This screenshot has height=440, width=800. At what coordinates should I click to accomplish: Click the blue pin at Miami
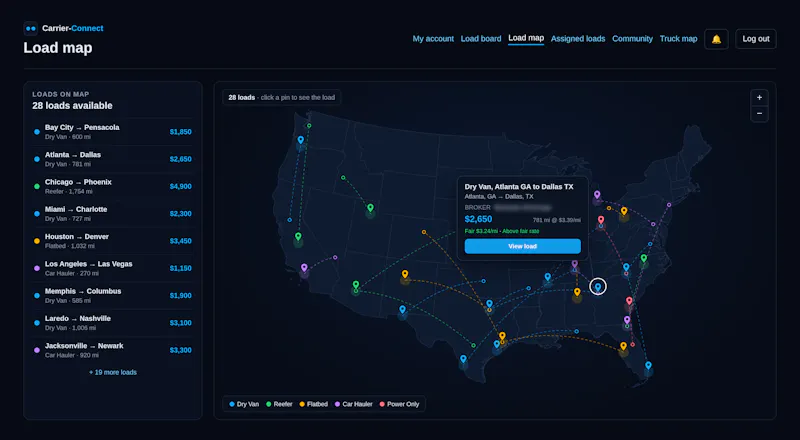click(648, 366)
